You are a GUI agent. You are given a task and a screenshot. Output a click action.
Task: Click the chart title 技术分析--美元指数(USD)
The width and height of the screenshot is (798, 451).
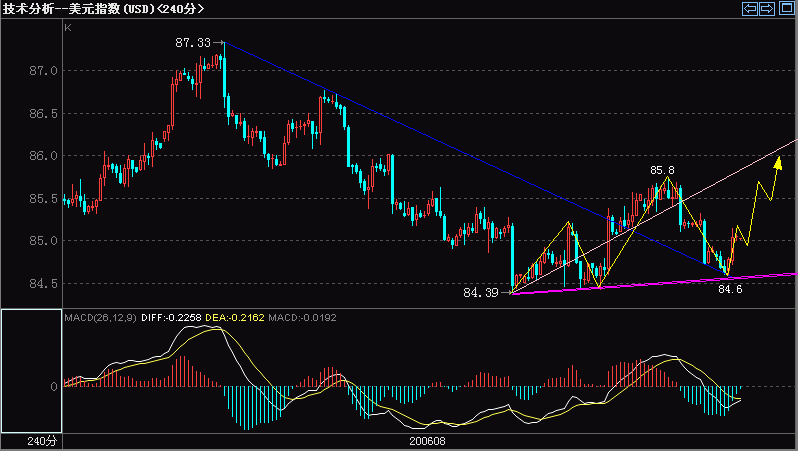(79, 9)
